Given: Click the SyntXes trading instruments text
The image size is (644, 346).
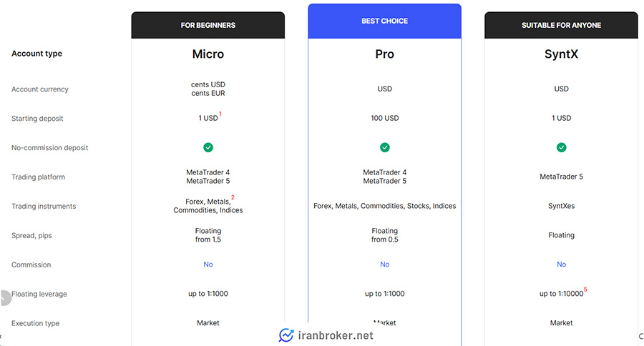Looking at the screenshot, I should (561, 206).
